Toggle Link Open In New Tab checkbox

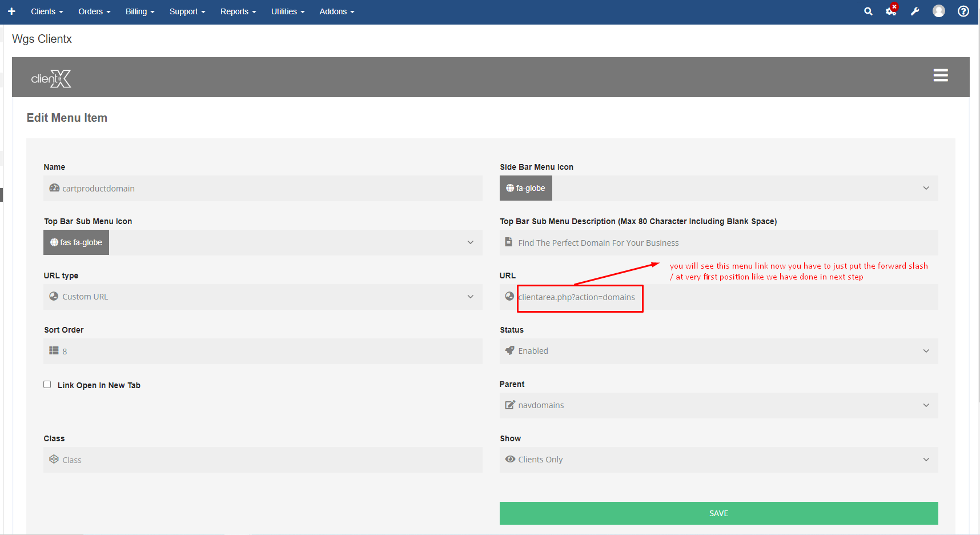click(47, 385)
